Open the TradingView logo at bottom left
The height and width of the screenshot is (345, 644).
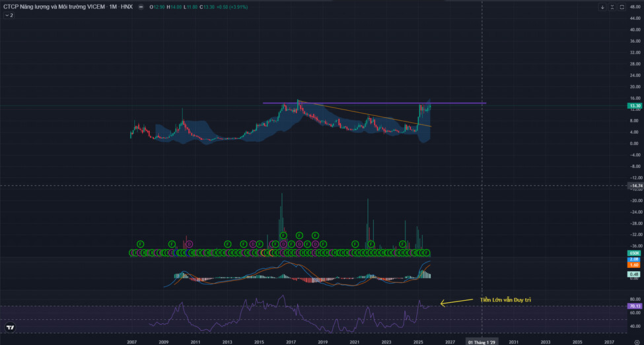[x=10, y=327]
